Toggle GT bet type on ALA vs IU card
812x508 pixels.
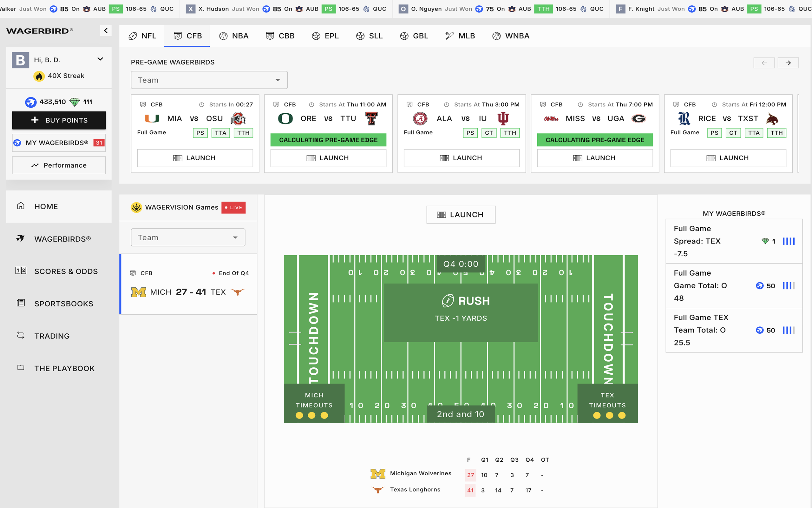click(x=489, y=133)
